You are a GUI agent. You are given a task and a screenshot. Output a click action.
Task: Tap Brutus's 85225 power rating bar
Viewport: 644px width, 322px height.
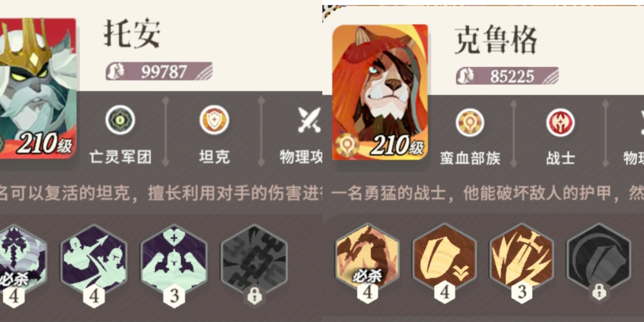click(507, 76)
